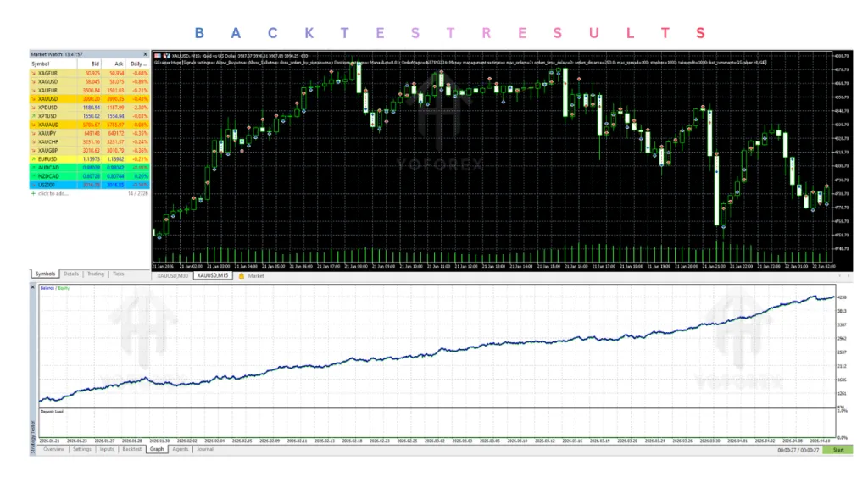Click the direction arrow beside XAGEUR
The width and height of the screenshot is (868, 488).
(x=33, y=73)
